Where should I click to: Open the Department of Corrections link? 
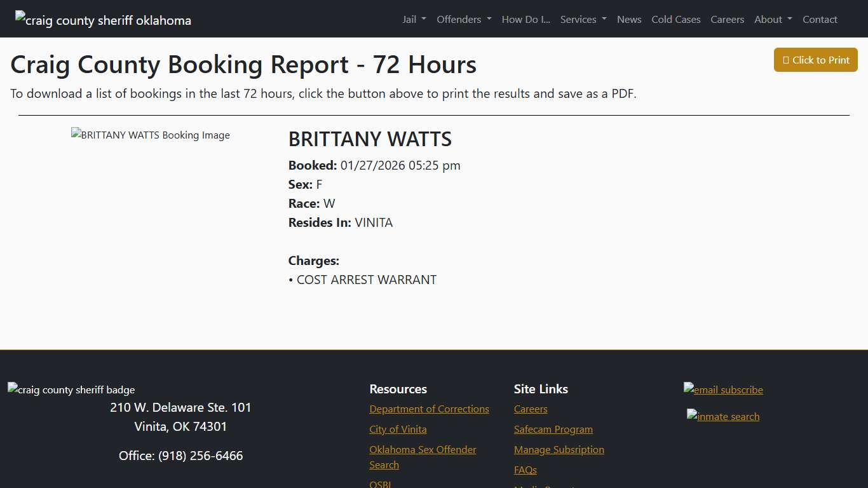pyautogui.click(x=429, y=409)
